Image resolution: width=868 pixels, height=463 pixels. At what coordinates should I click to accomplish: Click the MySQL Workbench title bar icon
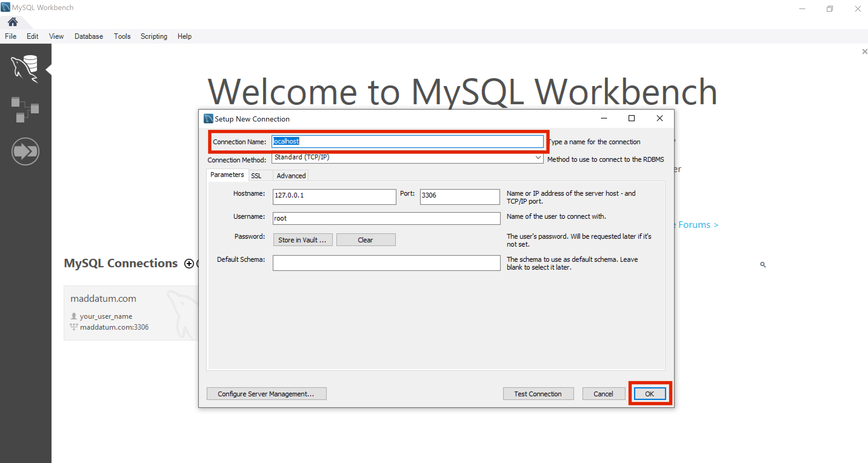tap(5, 7)
